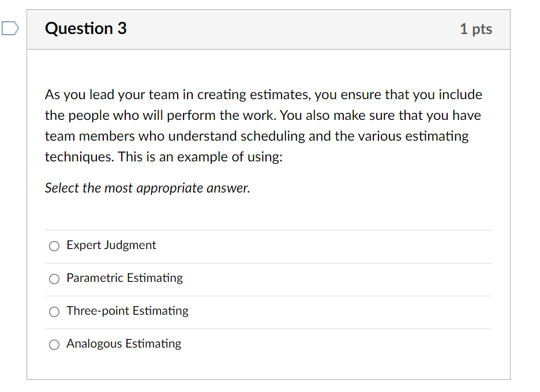Select the Parametric Estimating radio button
This screenshot has width=540, height=392.
pos(54,278)
